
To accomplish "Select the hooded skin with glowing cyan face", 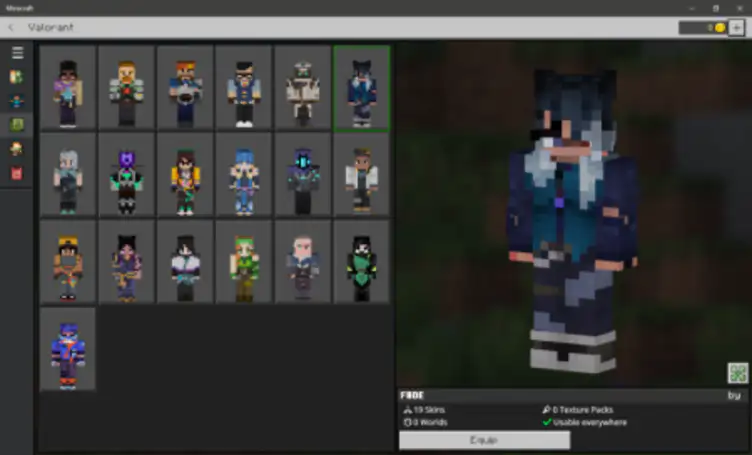I will tap(303, 175).
